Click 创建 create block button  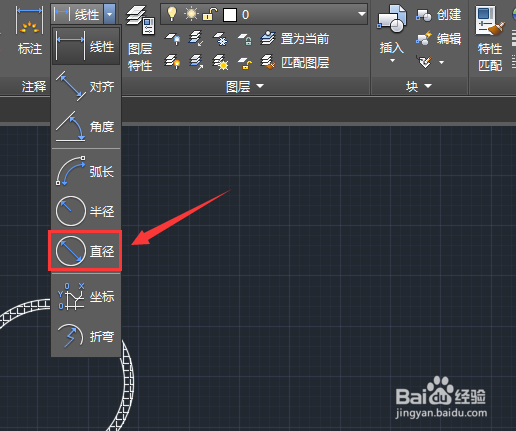point(439,15)
